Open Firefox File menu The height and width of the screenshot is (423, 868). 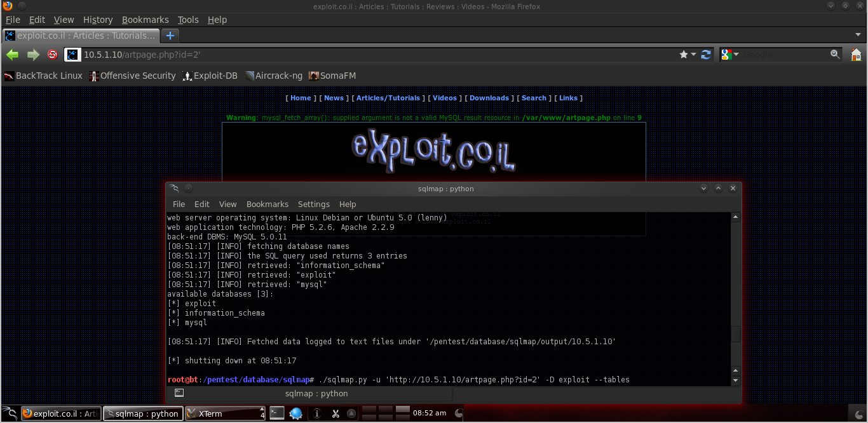[x=13, y=20]
